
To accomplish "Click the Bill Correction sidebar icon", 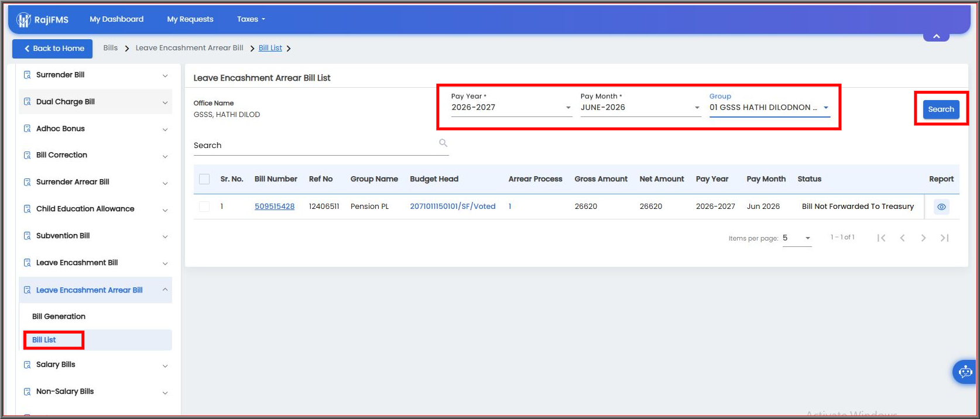I will tap(27, 155).
